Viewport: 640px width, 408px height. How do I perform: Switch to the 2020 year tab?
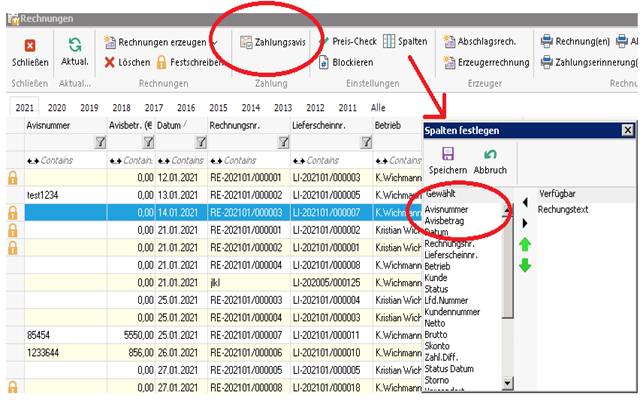click(58, 107)
